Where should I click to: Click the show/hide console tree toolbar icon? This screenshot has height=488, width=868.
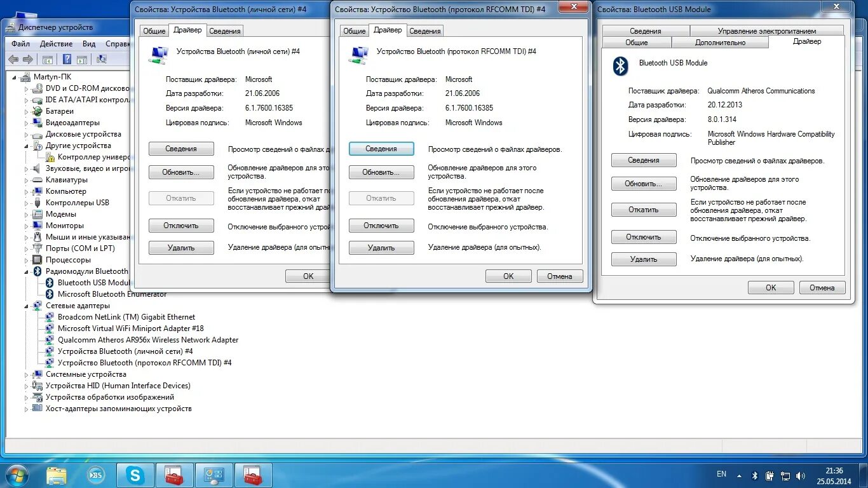click(47, 59)
